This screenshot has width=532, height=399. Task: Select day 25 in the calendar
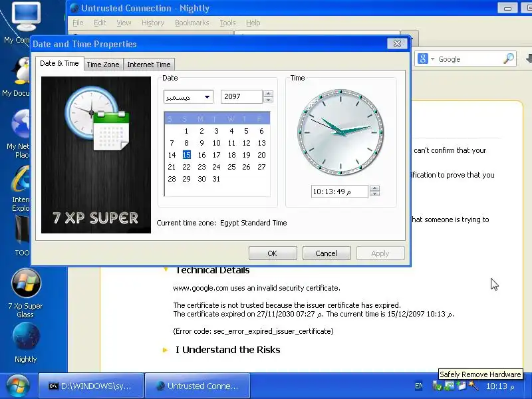[x=231, y=167]
